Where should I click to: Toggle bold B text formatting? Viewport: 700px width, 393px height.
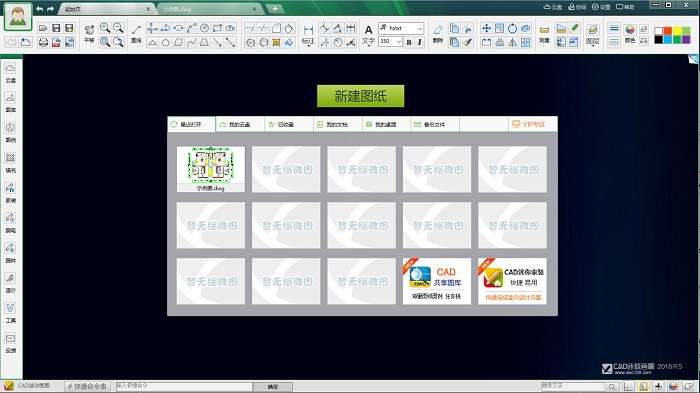[x=409, y=42]
